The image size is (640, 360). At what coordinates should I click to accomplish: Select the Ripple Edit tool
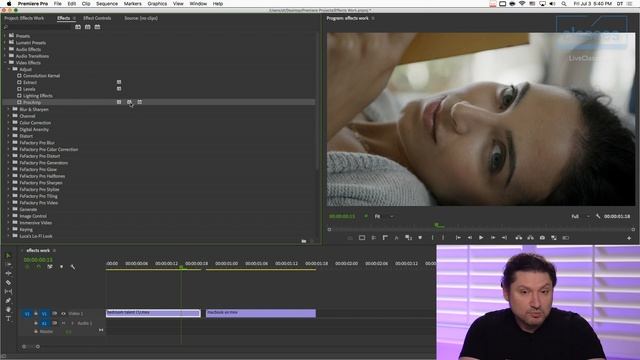pos(8,273)
